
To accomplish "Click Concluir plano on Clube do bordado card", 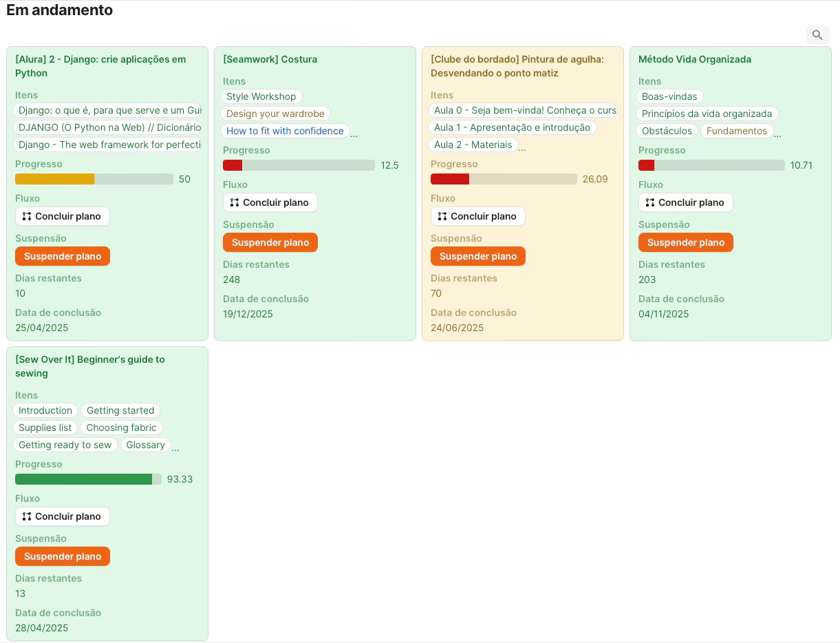I will [x=478, y=216].
